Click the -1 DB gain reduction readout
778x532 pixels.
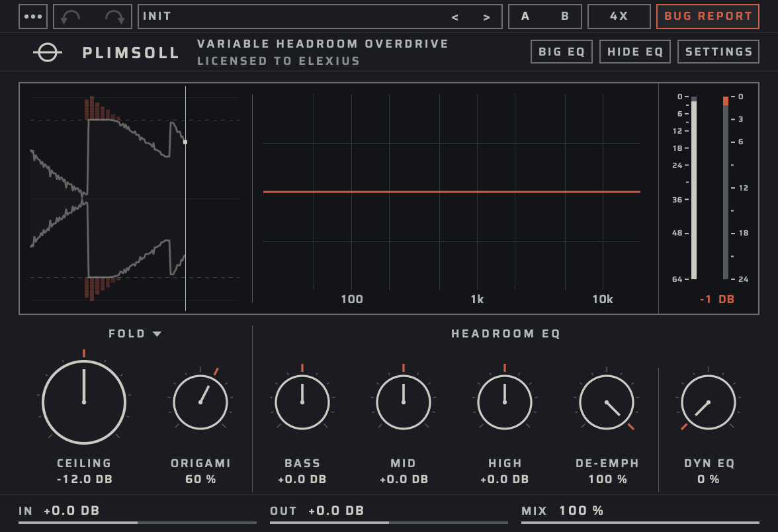point(717,299)
